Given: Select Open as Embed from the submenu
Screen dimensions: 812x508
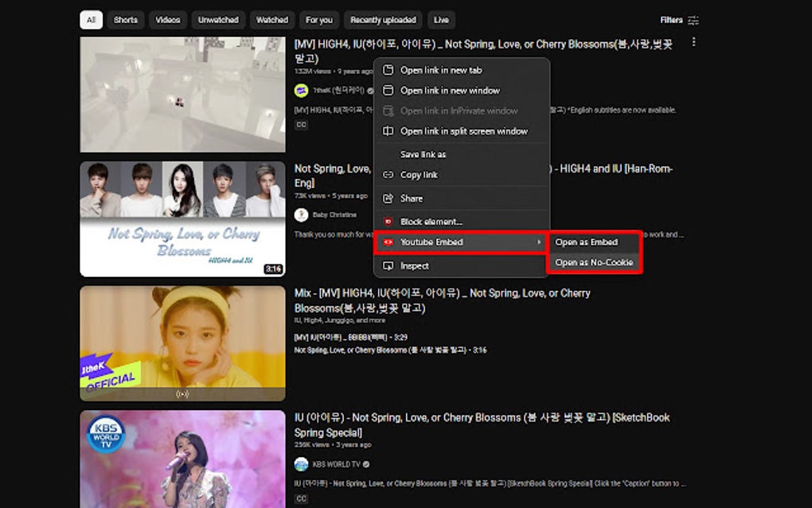Looking at the screenshot, I should click(x=588, y=241).
